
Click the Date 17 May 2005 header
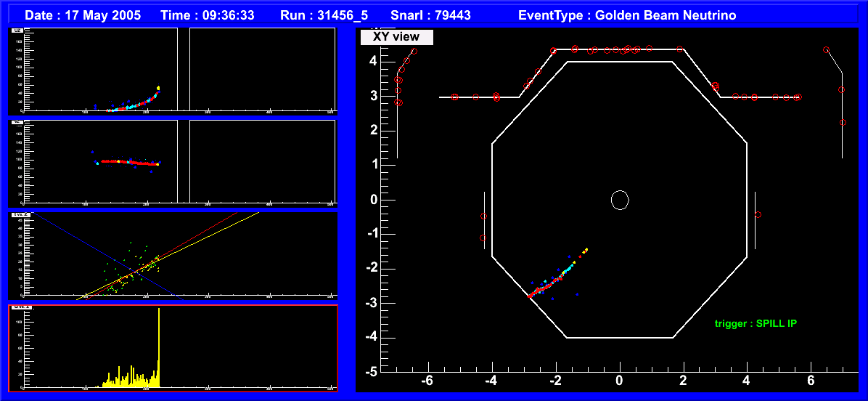click(x=83, y=15)
